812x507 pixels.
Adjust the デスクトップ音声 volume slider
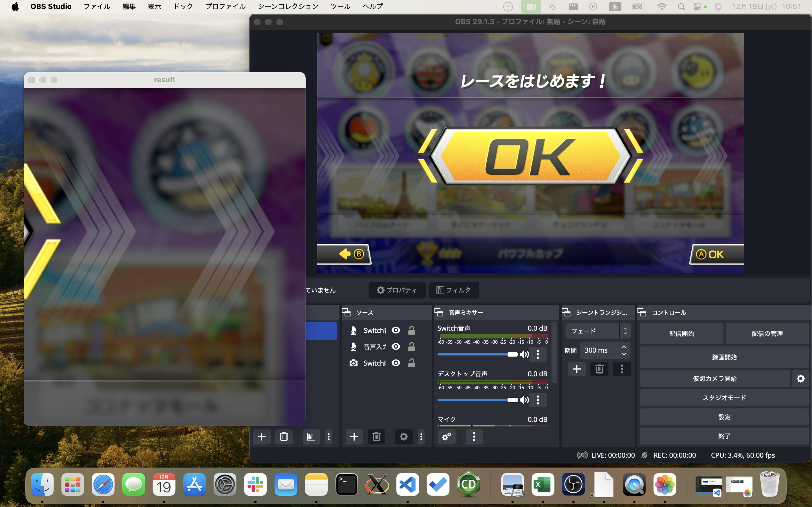click(x=512, y=400)
